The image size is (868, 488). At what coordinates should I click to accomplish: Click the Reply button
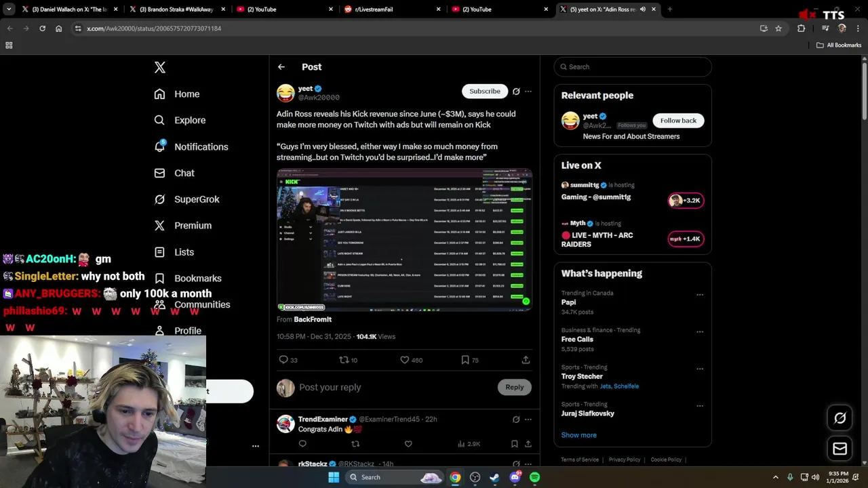[515, 387]
